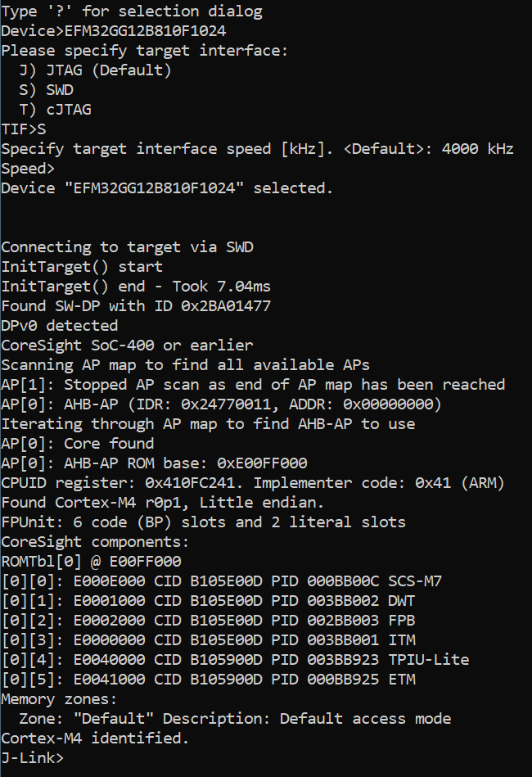Image resolution: width=532 pixels, height=777 pixels.
Task: Click the J-Link> command prompt line
Action: (33, 757)
